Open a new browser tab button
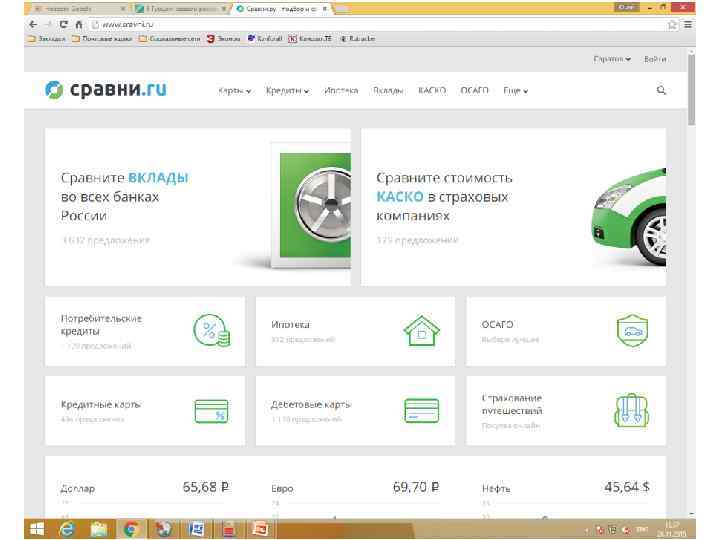The width and height of the screenshot is (720, 540). pyautogui.click(x=341, y=9)
